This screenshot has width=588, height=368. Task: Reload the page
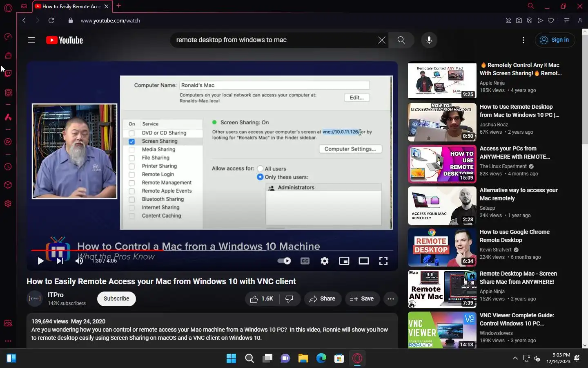click(51, 20)
